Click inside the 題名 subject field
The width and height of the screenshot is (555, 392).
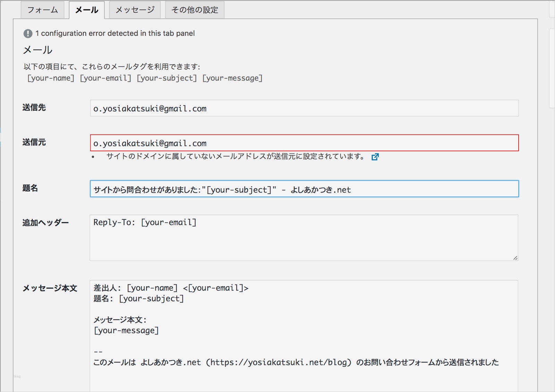coord(304,189)
